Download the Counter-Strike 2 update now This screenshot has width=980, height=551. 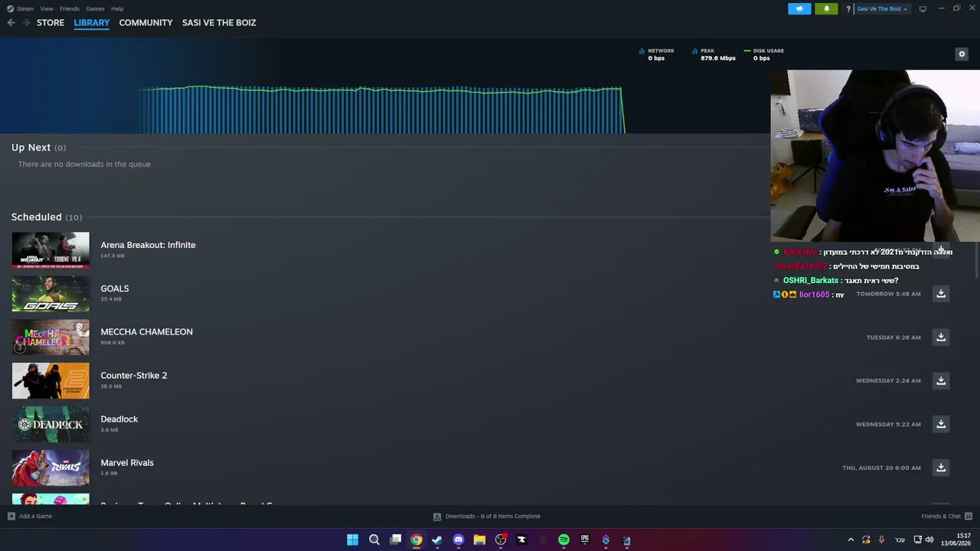pos(941,381)
